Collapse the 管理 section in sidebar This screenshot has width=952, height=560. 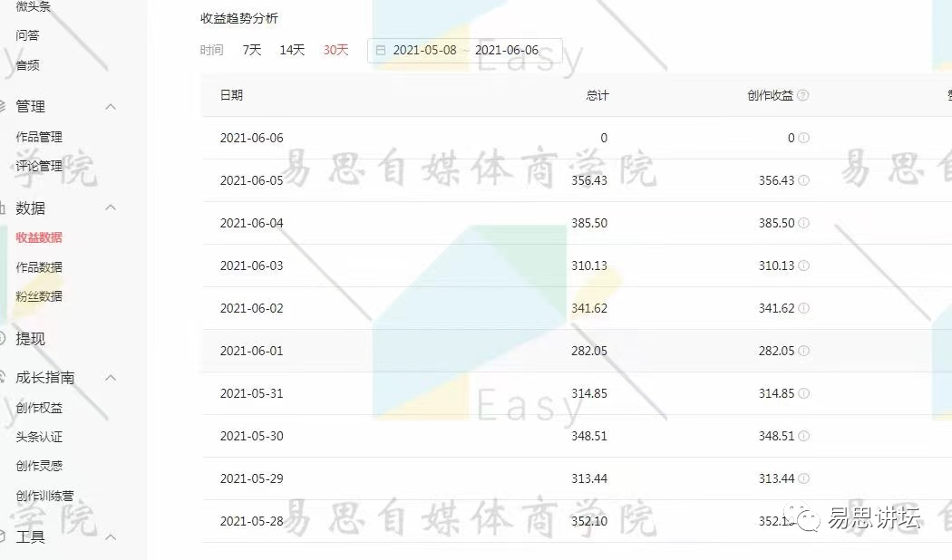(x=111, y=106)
